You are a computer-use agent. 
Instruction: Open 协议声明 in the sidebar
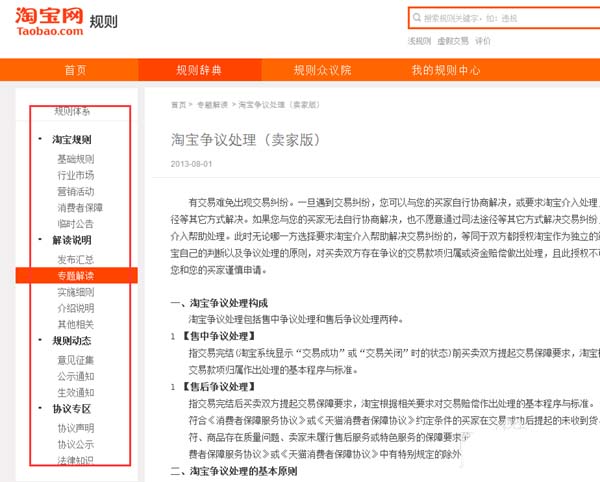(x=76, y=428)
